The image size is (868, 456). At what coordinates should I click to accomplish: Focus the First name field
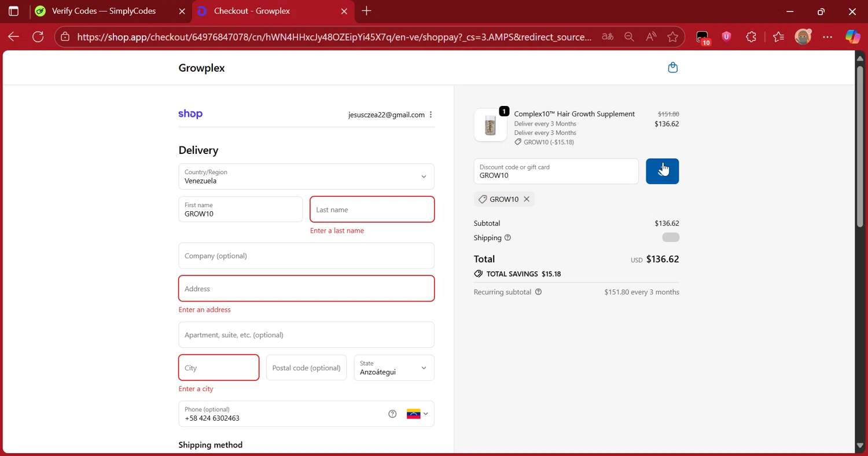coord(240,209)
